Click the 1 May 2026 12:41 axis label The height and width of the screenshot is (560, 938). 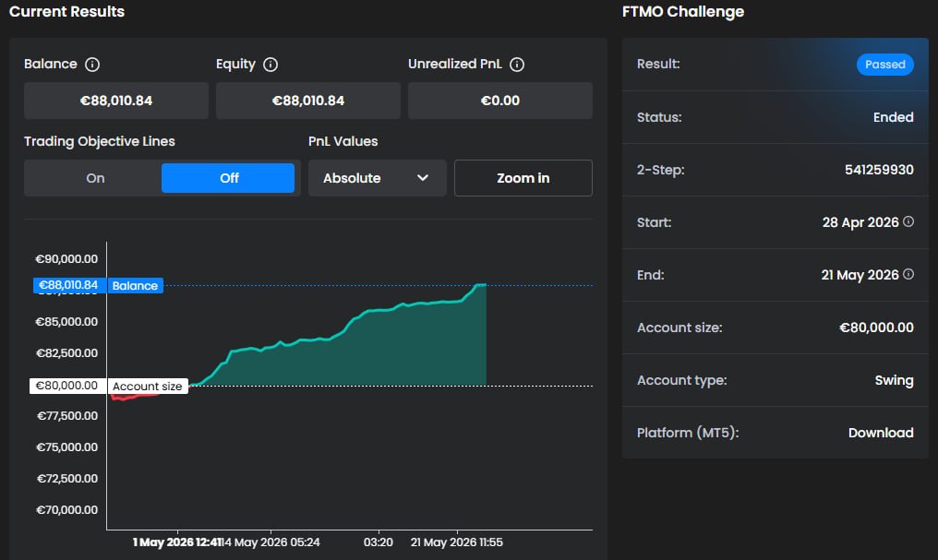pos(177,542)
